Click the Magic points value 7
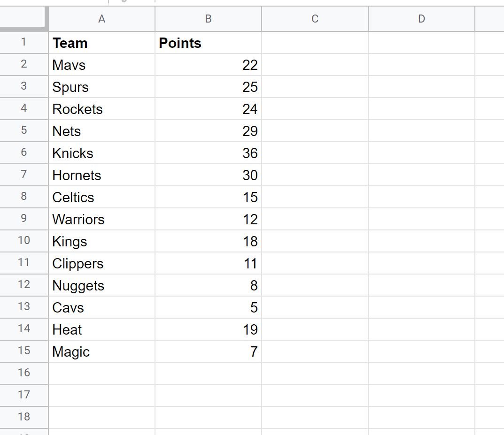The height and width of the screenshot is (435, 504). point(208,351)
